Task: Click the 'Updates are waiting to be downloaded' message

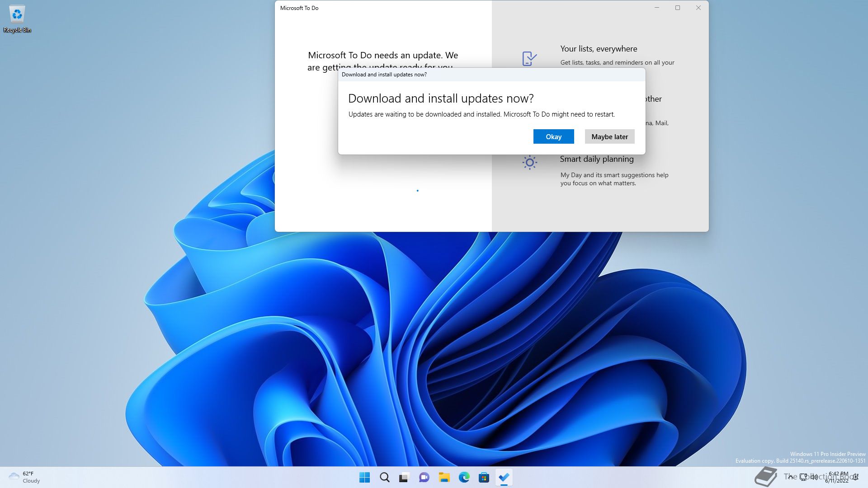Action: coord(481,114)
